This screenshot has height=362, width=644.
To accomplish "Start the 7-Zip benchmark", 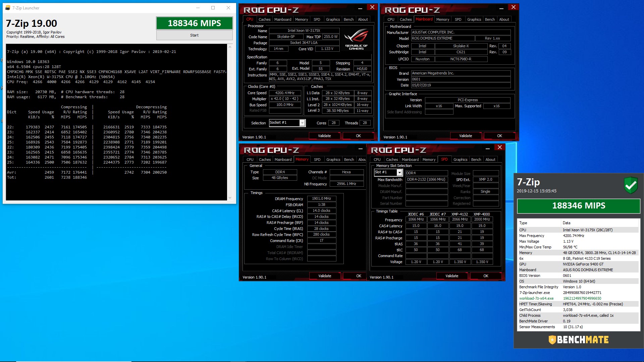I will 195,35.
